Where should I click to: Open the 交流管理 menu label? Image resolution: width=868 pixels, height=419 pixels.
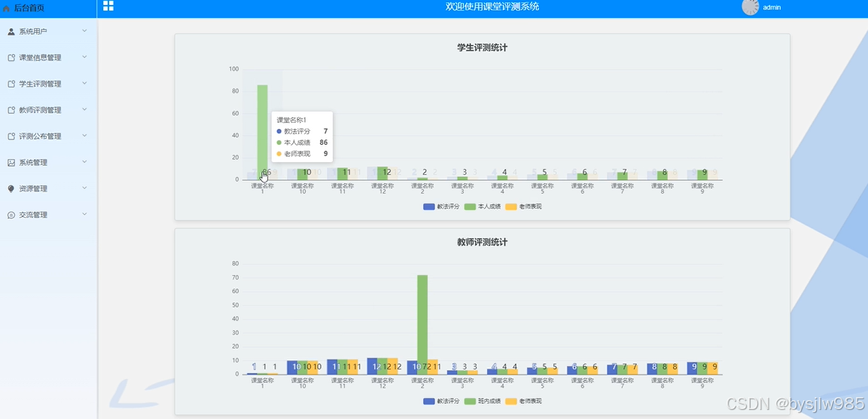pyautogui.click(x=33, y=215)
